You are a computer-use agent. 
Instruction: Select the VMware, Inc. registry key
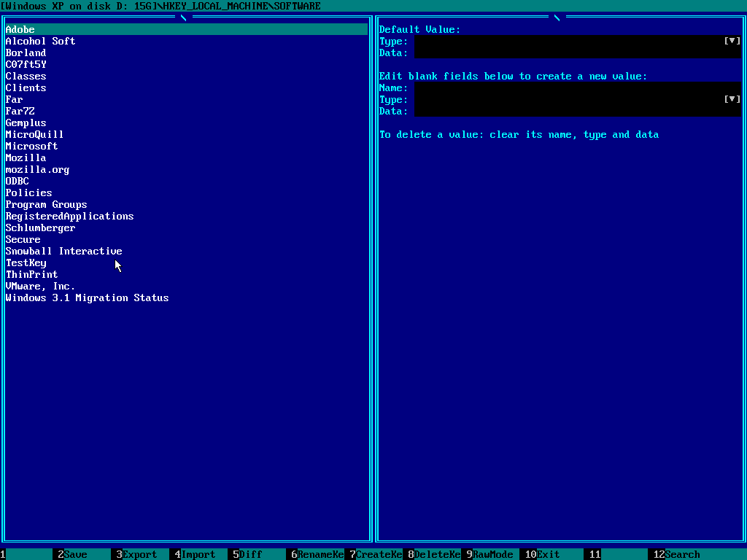tap(40, 286)
